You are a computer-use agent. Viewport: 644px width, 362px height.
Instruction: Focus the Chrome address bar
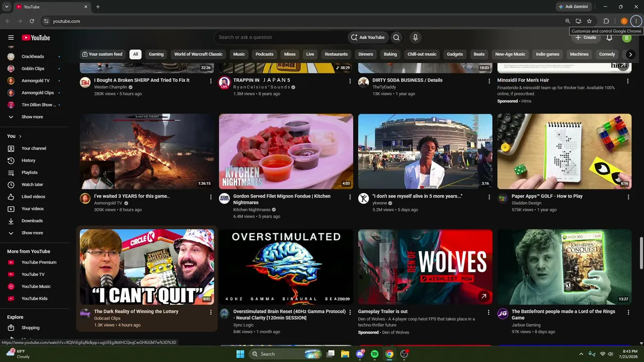tap(302, 21)
